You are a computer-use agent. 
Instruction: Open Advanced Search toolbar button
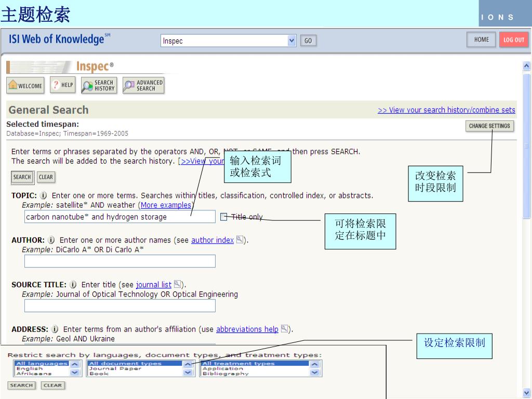143,85
